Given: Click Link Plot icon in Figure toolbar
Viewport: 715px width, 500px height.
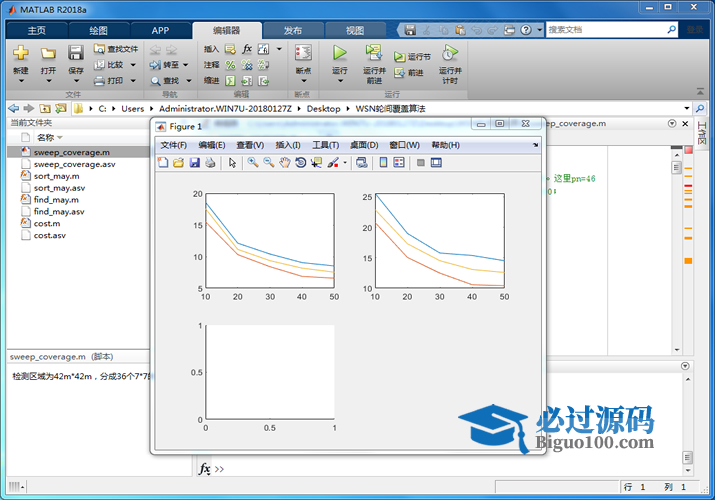Looking at the screenshot, I should coord(362,163).
